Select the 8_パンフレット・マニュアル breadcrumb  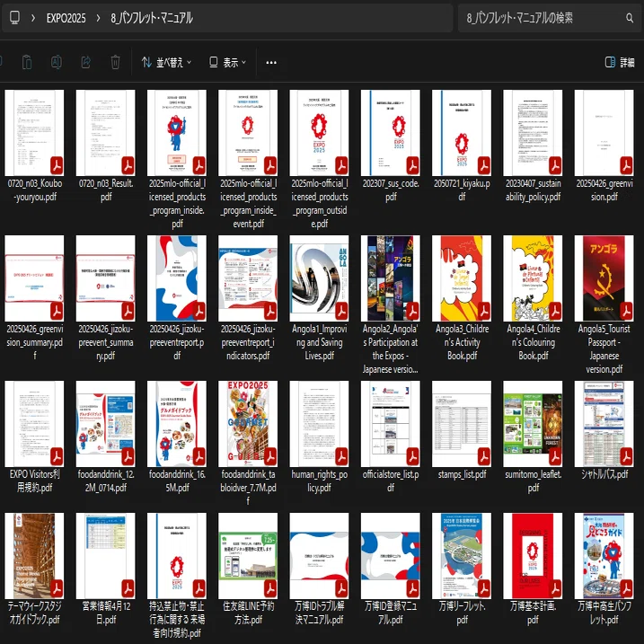point(152,18)
